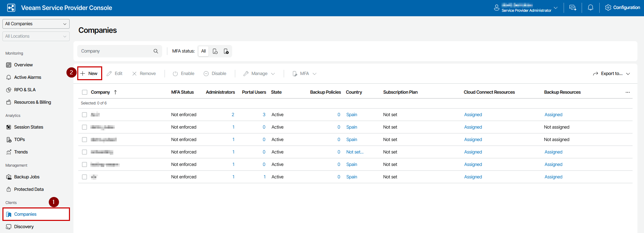Click the Company search input field
Viewport: 644px width, 233px height.
tap(115, 51)
